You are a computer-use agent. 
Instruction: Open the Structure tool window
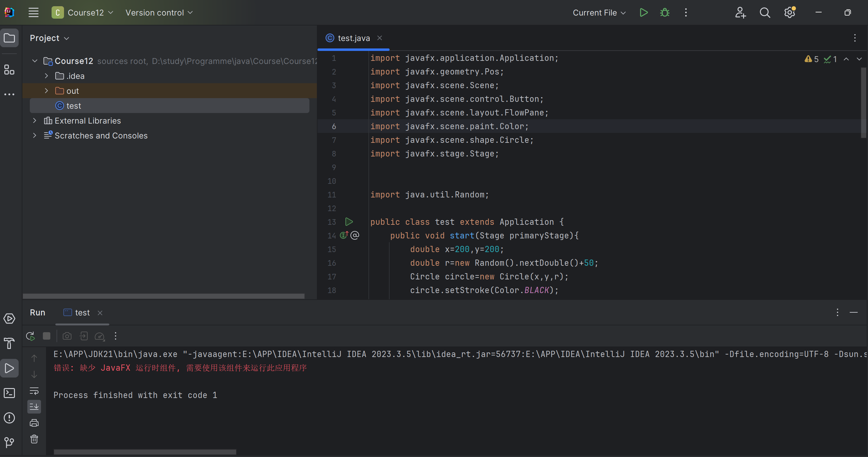[x=9, y=70]
